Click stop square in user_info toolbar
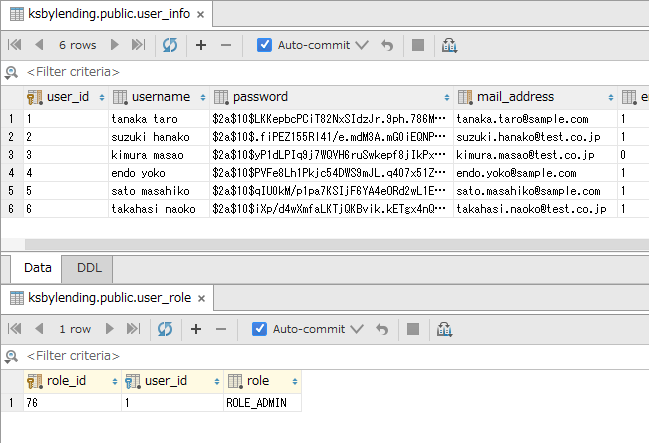 pyautogui.click(x=418, y=45)
